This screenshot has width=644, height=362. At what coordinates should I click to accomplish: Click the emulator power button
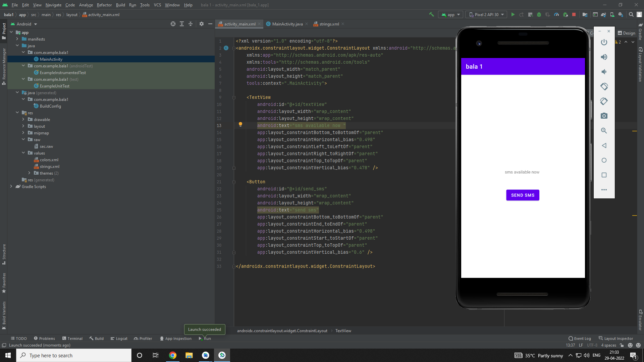pos(604,42)
